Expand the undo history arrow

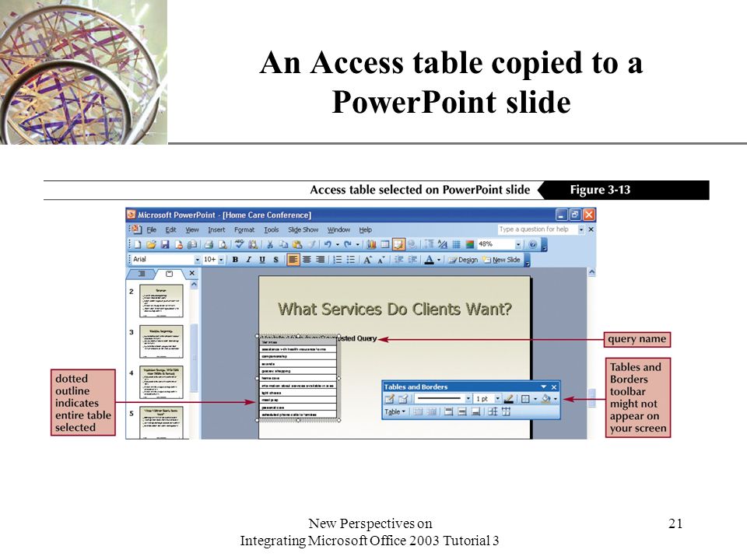tap(337, 245)
